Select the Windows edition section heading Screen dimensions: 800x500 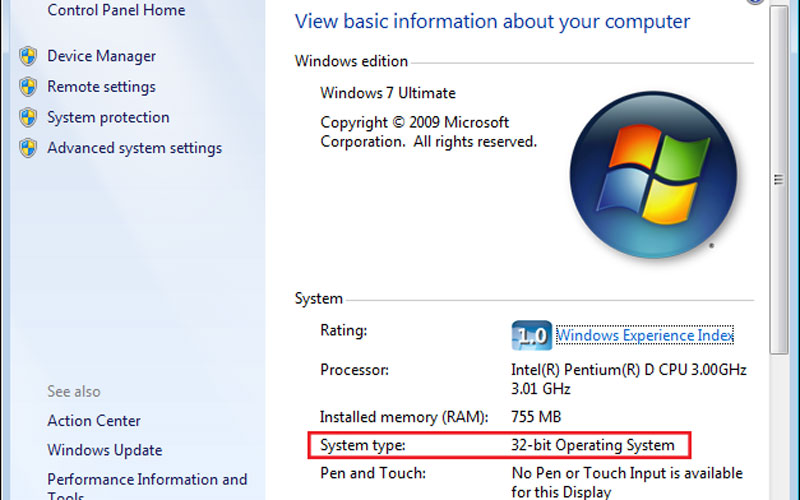pos(351,61)
